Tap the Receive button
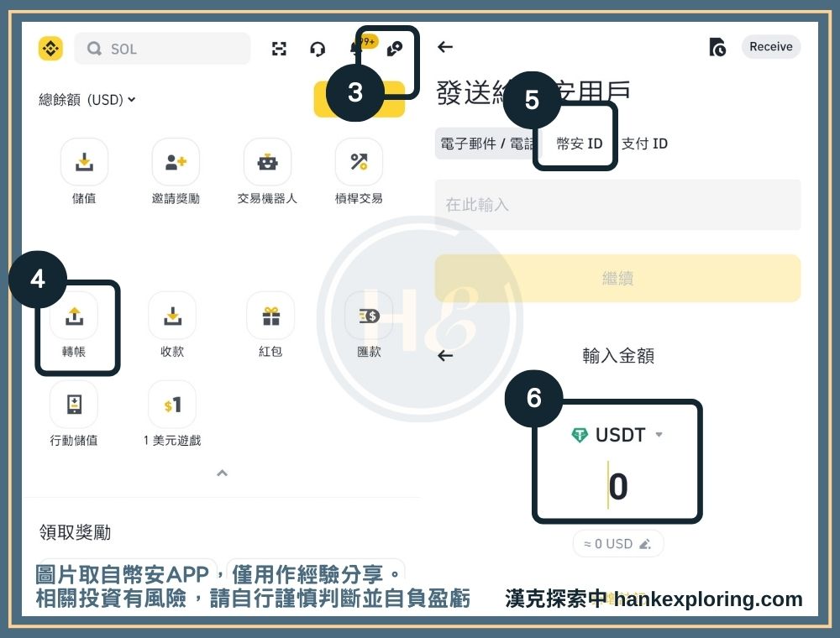The width and height of the screenshot is (840, 638). [771, 46]
